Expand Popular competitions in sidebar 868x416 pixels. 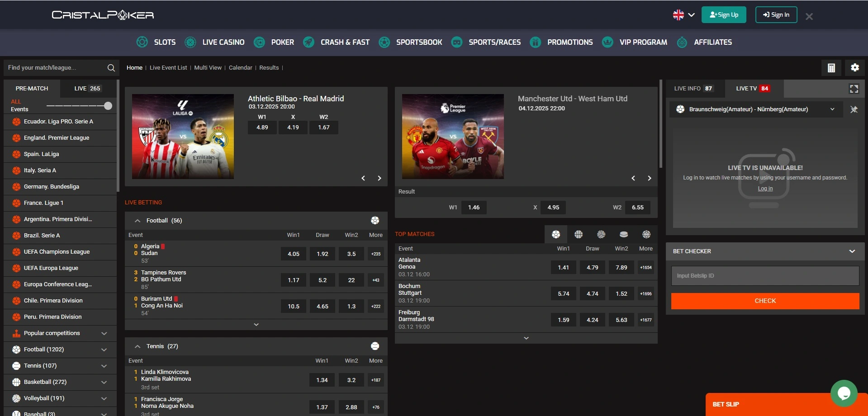click(x=104, y=333)
